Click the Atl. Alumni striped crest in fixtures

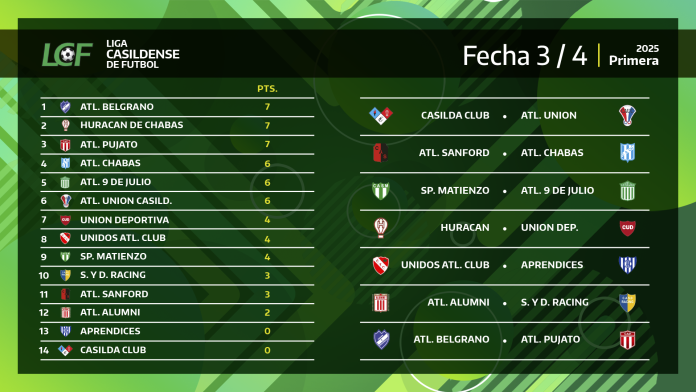click(380, 302)
